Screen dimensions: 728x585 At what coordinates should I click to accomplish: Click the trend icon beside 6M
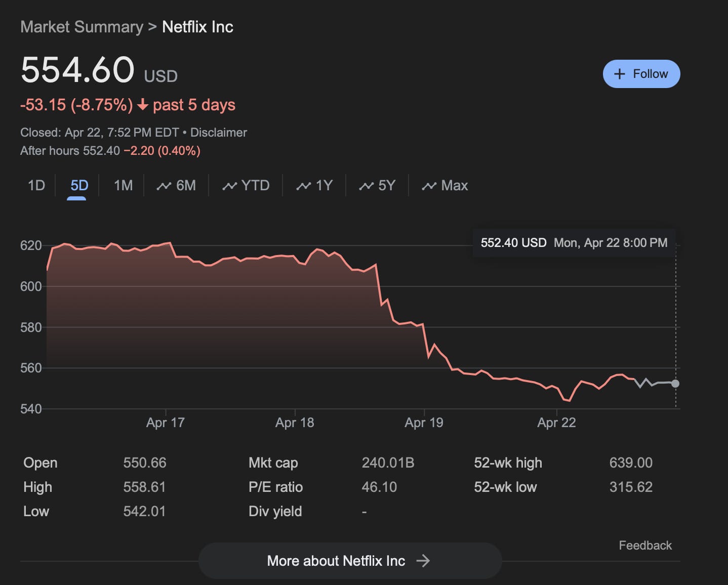click(164, 186)
